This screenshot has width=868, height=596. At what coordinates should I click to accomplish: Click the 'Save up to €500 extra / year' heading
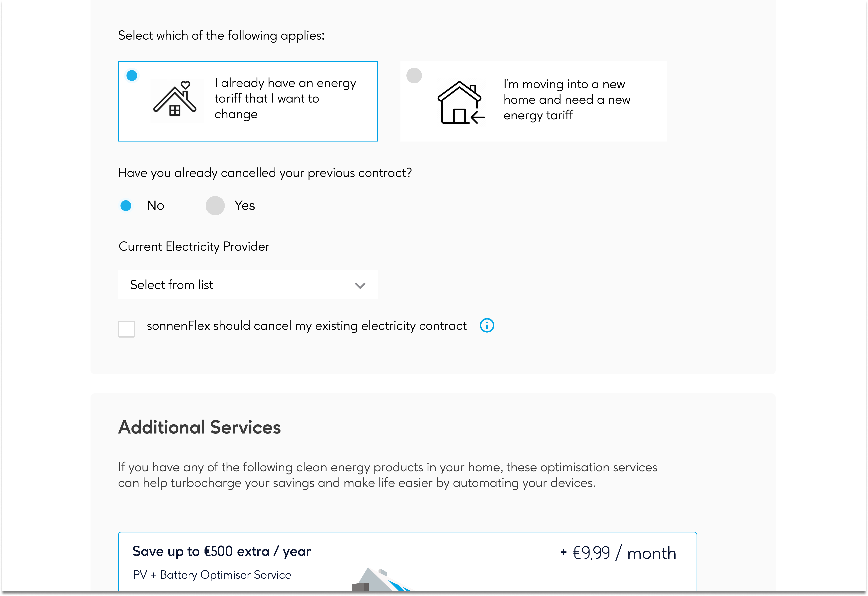coord(221,552)
